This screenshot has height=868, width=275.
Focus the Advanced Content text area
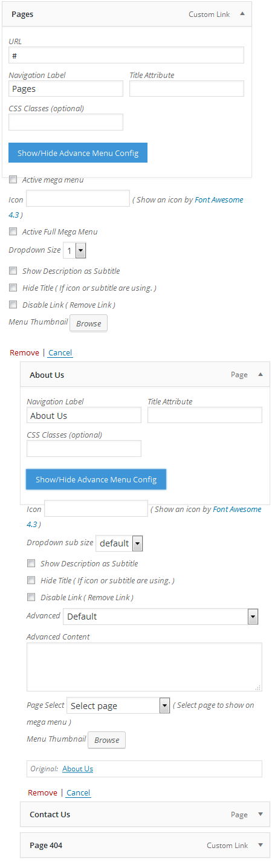coord(144,667)
